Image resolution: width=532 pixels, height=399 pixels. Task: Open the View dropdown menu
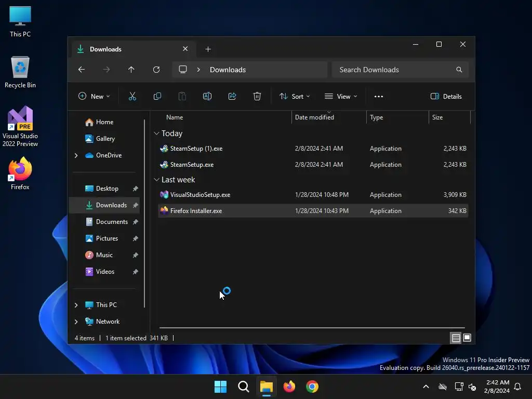(x=341, y=96)
